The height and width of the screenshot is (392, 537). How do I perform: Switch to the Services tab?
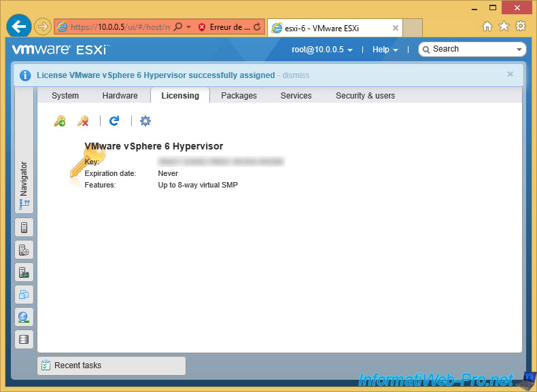coord(296,96)
